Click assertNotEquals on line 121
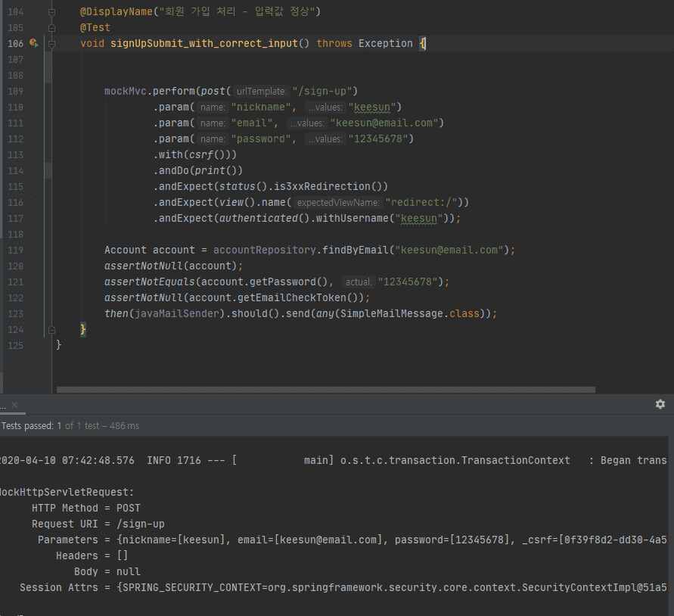The height and width of the screenshot is (616, 674). click(x=150, y=282)
